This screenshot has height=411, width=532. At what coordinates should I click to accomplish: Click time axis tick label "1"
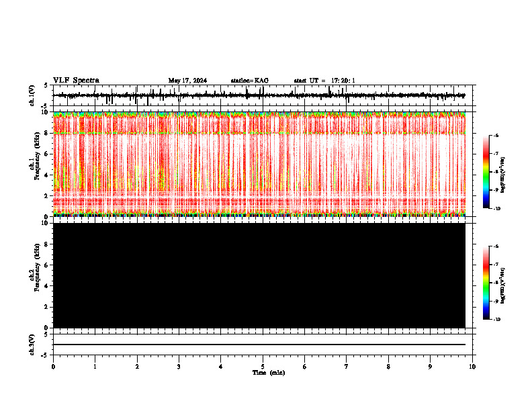coord(95,367)
